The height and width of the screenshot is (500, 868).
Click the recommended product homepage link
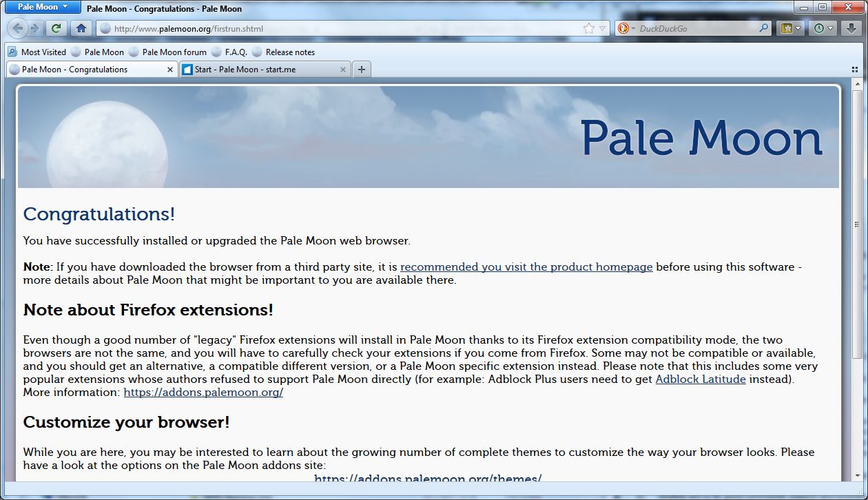tap(526, 267)
